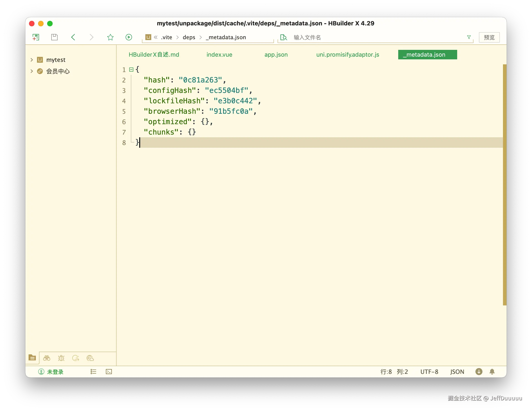Switch to the index.vue tab

point(219,55)
